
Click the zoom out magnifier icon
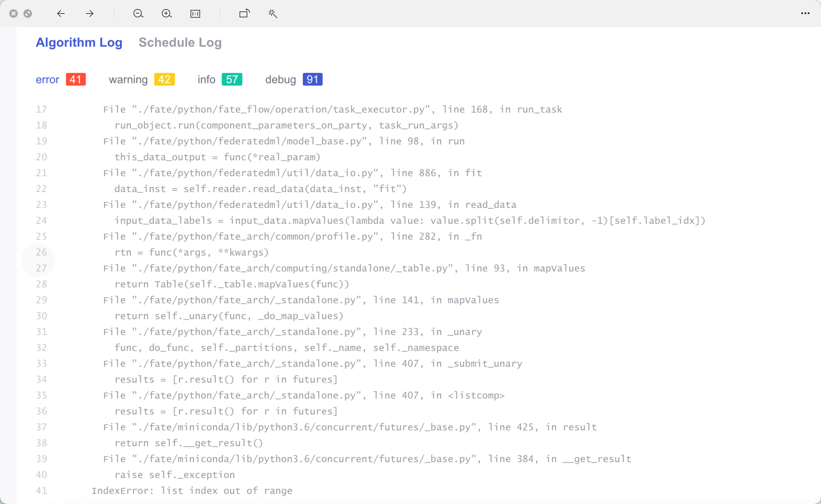point(138,13)
